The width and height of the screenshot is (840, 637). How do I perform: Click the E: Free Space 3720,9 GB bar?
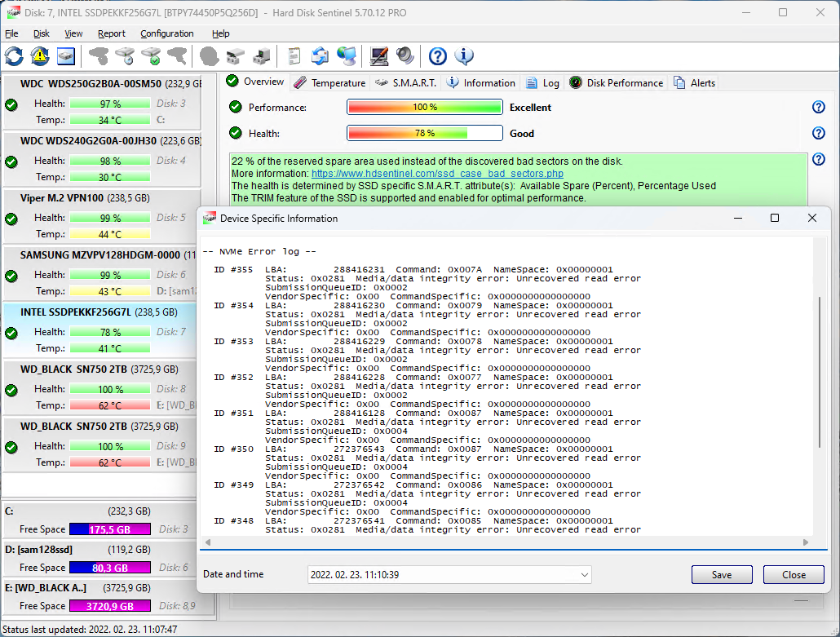click(x=110, y=606)
